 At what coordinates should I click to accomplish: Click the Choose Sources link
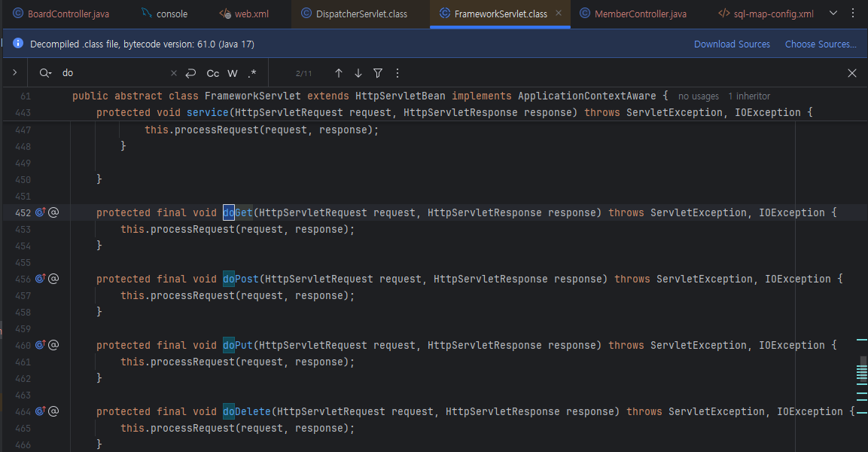821,44
